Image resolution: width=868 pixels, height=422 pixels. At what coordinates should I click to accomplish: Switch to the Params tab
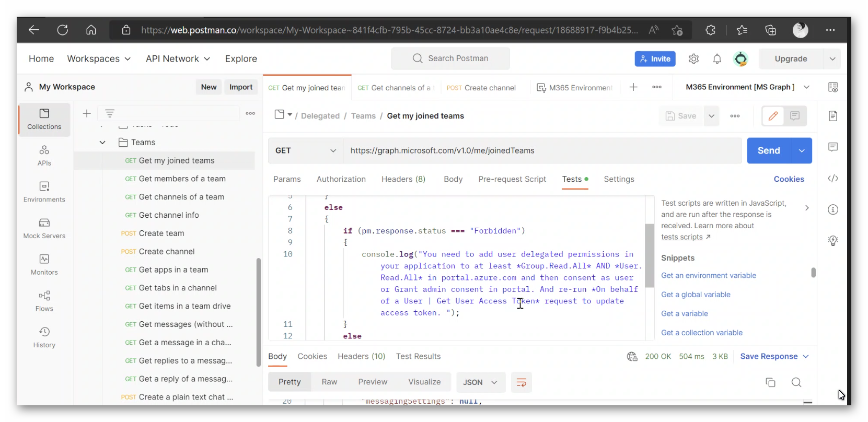coord(287,179)
